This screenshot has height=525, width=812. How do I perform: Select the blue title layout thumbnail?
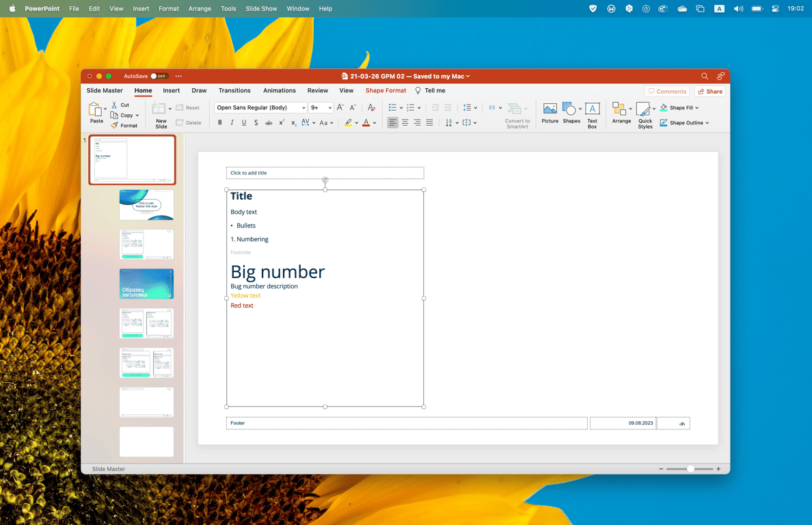[x=146, y=284]
